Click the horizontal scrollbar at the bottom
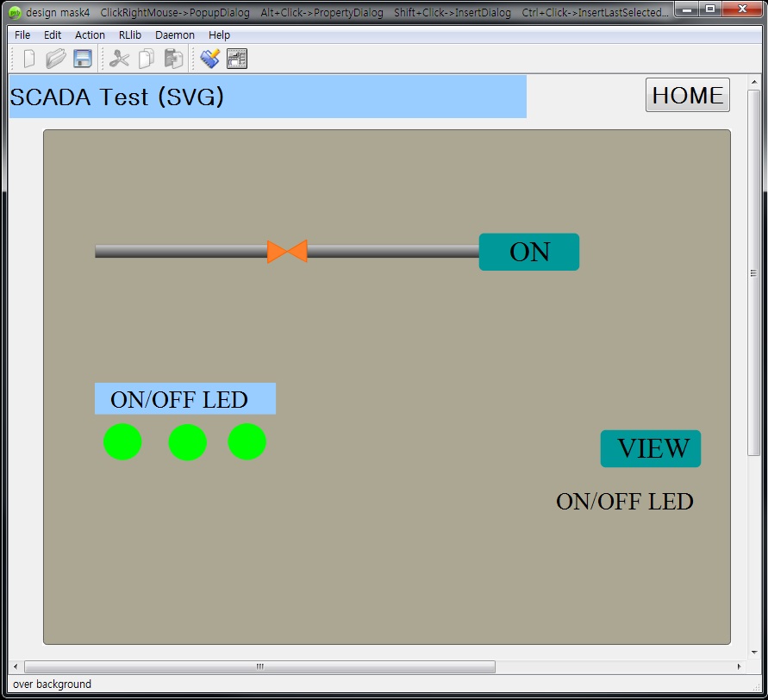 (259, 666)
